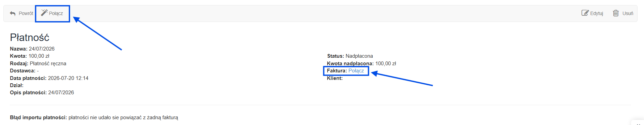Click the Data płatności 2026-07-20 12:14 value
The image size is (644, 125).
pos(68,78)
